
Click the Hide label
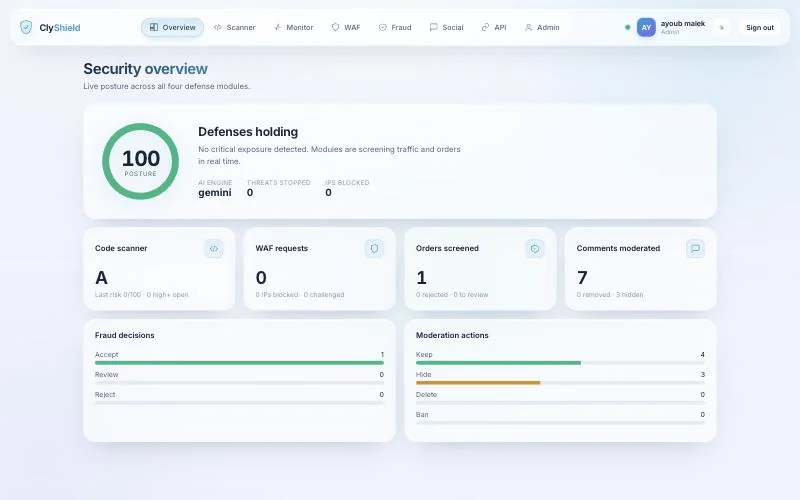click(423, 374)
